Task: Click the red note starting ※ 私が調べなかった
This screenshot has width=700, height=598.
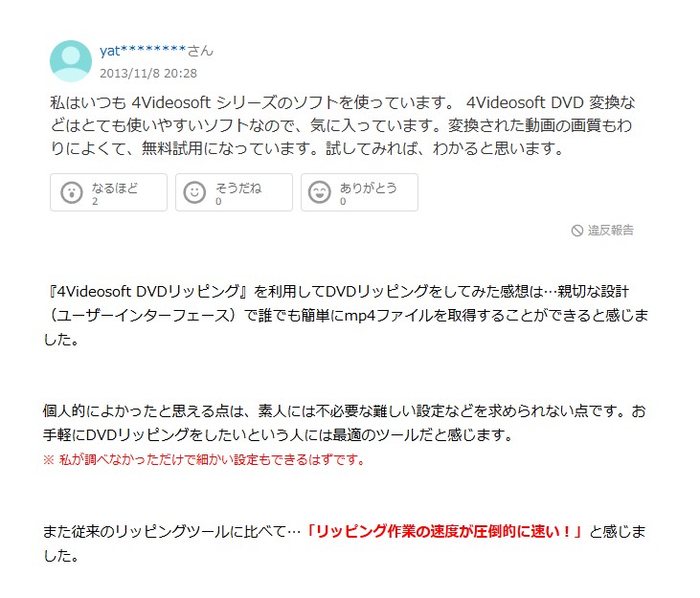Action: pos(204,459)
